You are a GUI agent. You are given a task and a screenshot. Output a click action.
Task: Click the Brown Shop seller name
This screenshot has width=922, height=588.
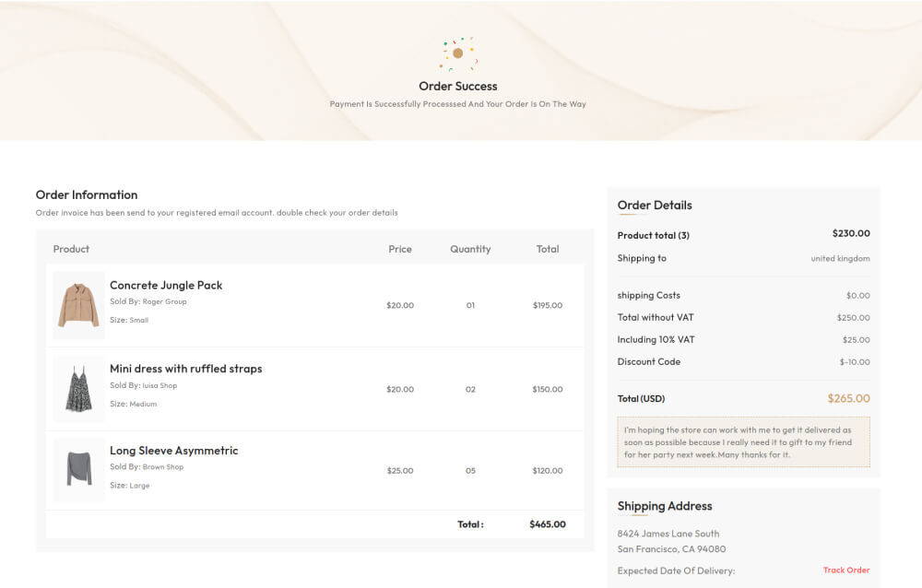pyautogui.click(x=162, y=467)
